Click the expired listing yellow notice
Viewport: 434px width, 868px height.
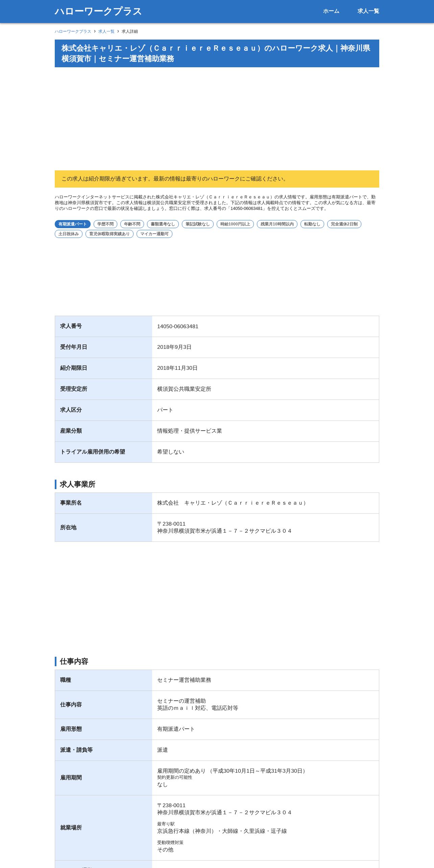[217, 179]
